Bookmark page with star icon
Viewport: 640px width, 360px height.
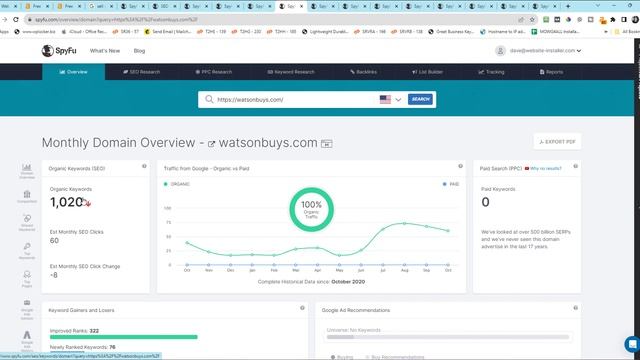click(x=532, y=19)
